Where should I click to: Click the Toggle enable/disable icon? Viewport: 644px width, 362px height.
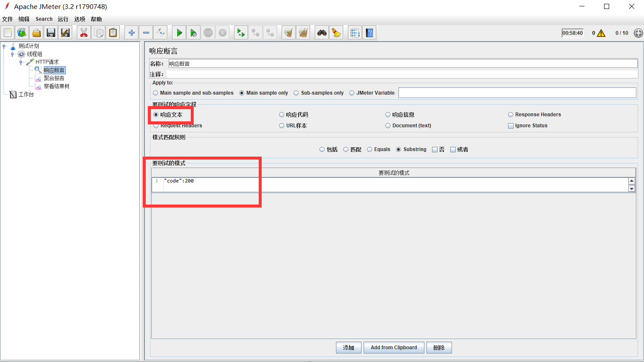pos(161,33)
